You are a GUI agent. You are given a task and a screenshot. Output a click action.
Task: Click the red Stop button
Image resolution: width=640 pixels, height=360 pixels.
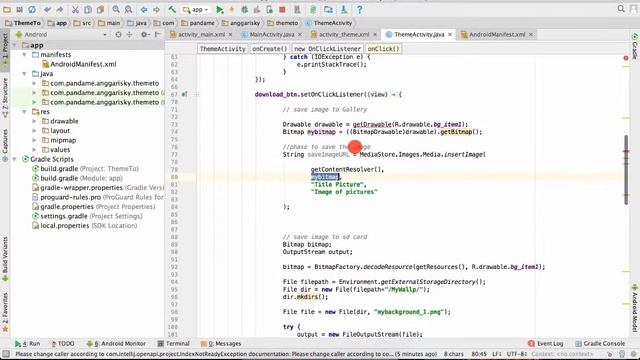point(282,9)
